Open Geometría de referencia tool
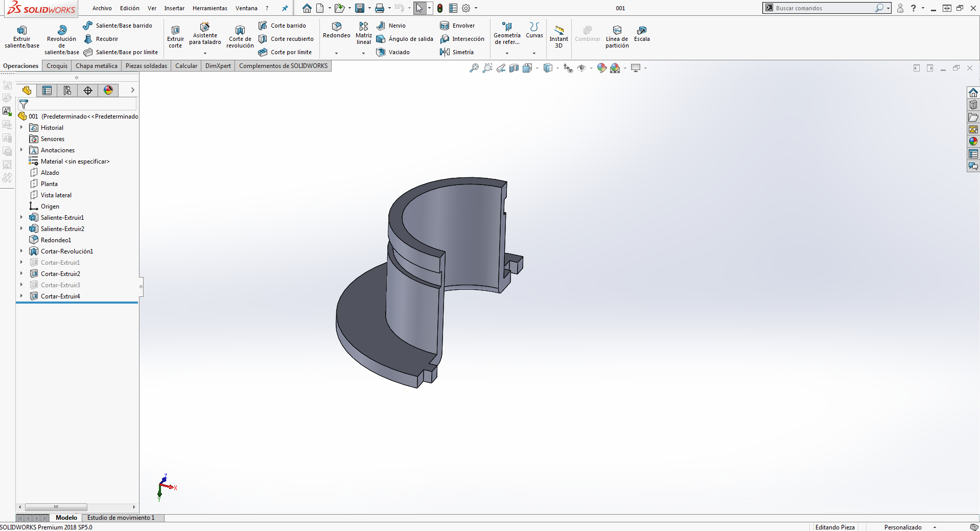Image resolution: width=980 pixels, height=531 pixels. pyautogui.click(x=507, y=33)
